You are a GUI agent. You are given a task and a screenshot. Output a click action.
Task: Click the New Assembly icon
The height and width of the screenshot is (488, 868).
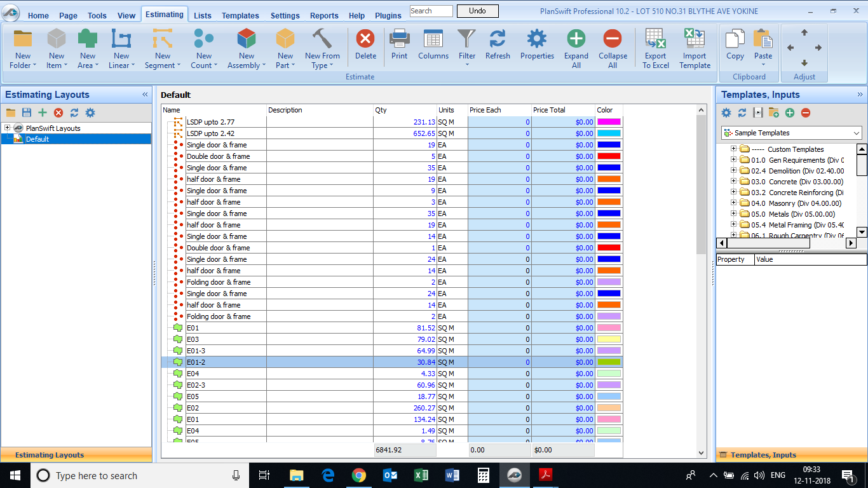tap(247, 39)
